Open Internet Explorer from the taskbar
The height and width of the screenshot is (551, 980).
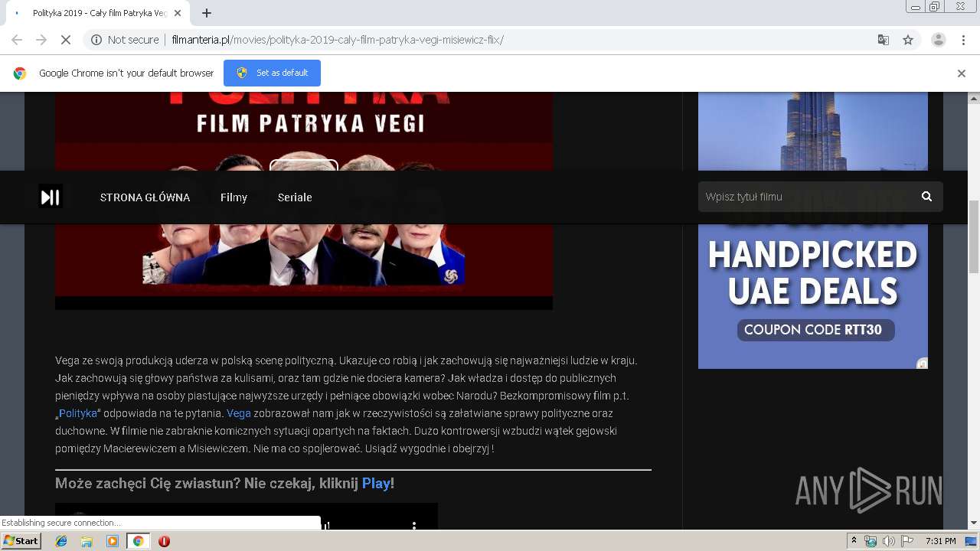pyautogui.click(x=61, y=541)
